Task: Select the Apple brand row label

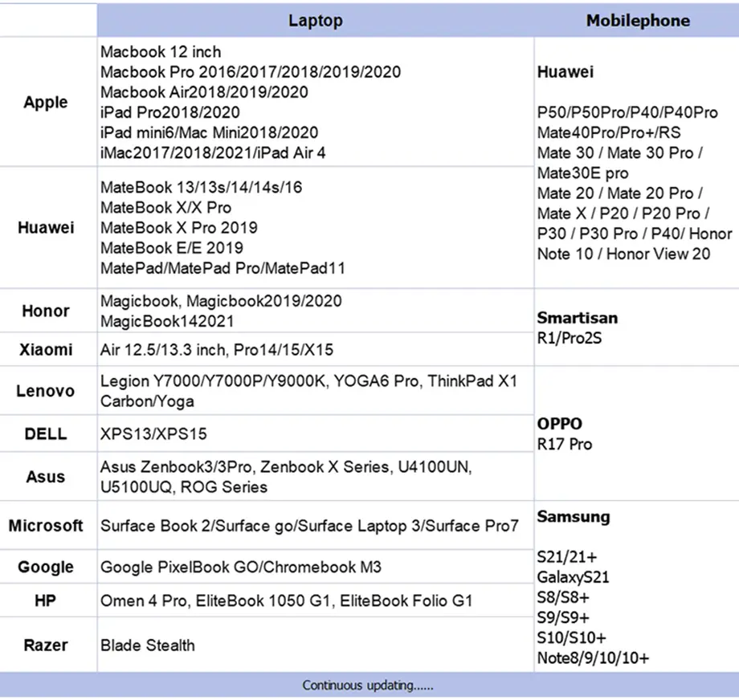Action: pos(46,103)
